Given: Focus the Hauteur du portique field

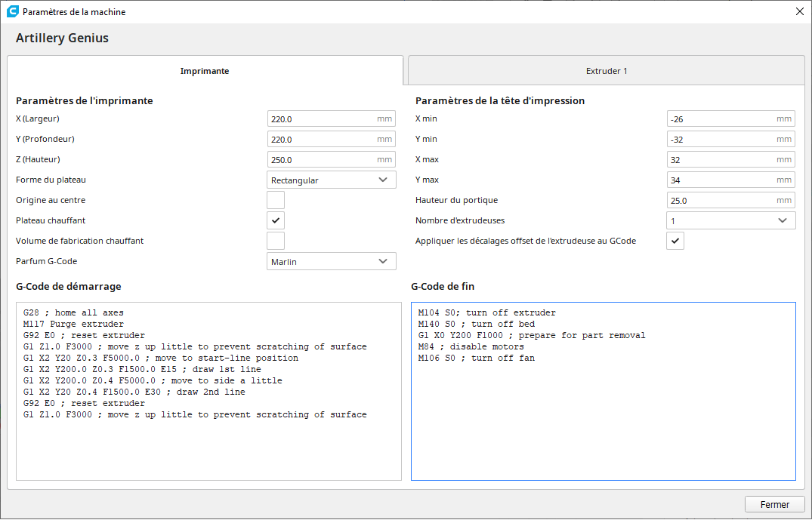Looking at the screenshot, I should [x=730, y=200].
